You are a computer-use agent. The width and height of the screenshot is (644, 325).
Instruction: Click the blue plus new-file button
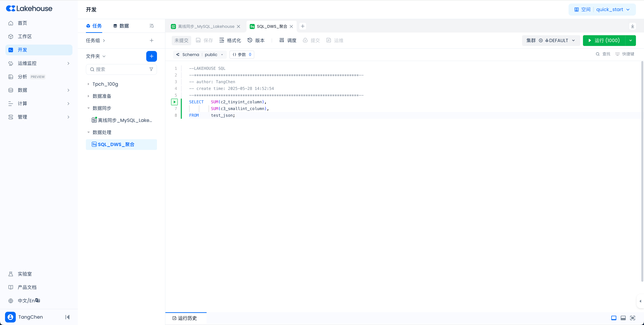tap(151, 56)
